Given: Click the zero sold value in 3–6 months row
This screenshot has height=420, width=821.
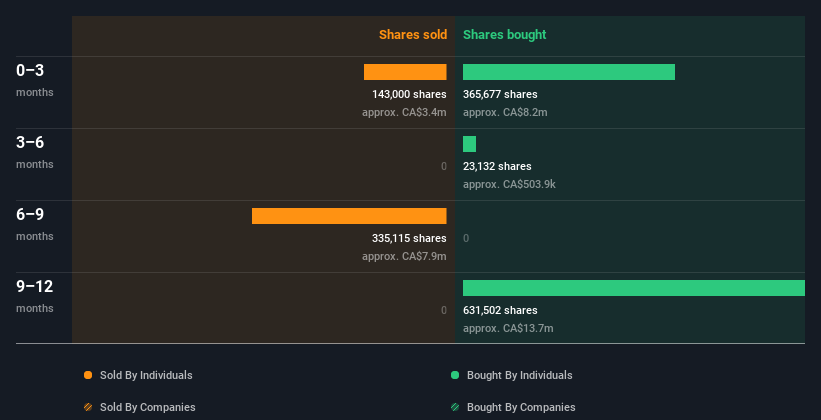Looking at the screenshot, I should [x=444, y=166].
